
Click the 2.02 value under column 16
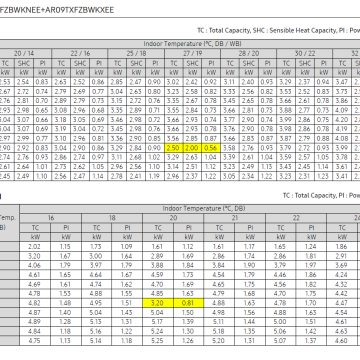pyautogui.click(x=35, y=247)
